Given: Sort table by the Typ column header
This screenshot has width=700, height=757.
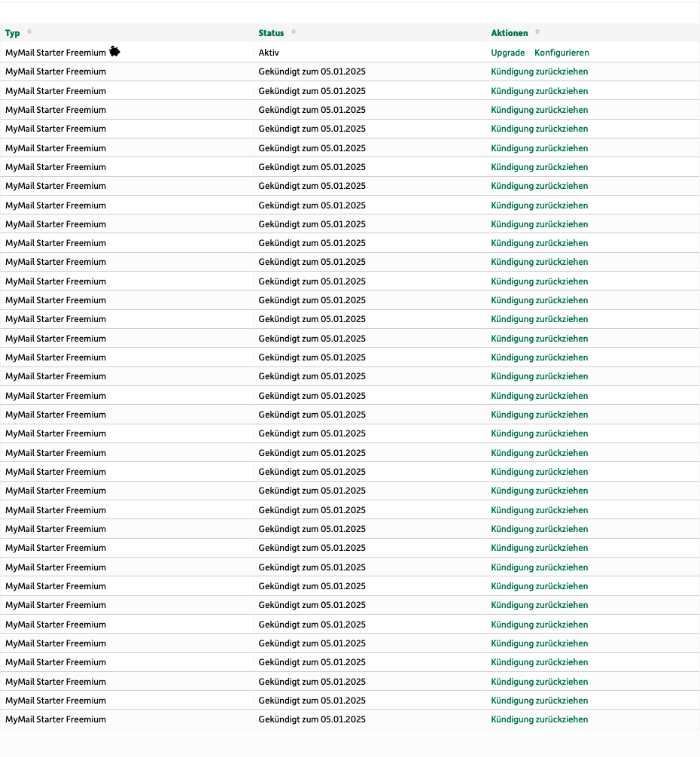Looking at the screenshot, I should pyautogui.click(x=13, y=33).
